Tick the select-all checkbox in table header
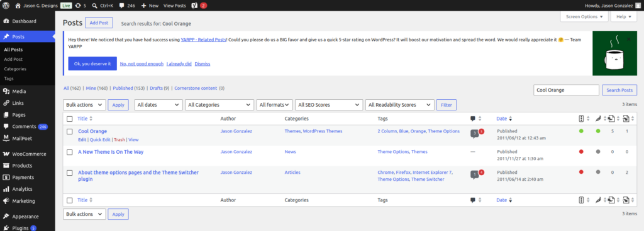The image size is (644, 231). (69, 119)
